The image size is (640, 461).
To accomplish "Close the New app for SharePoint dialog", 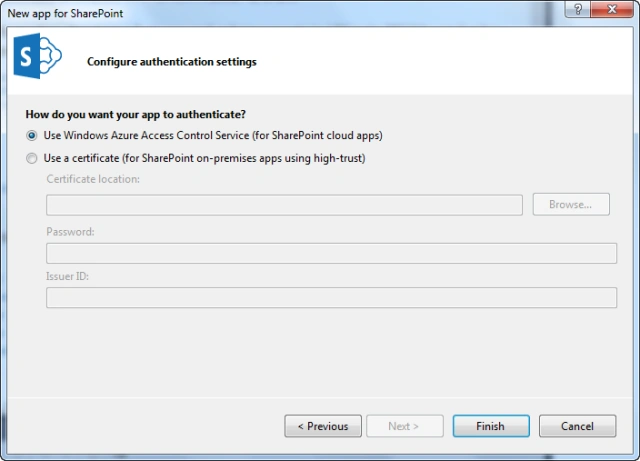I will pyautogui.click(x=611, y=9).
